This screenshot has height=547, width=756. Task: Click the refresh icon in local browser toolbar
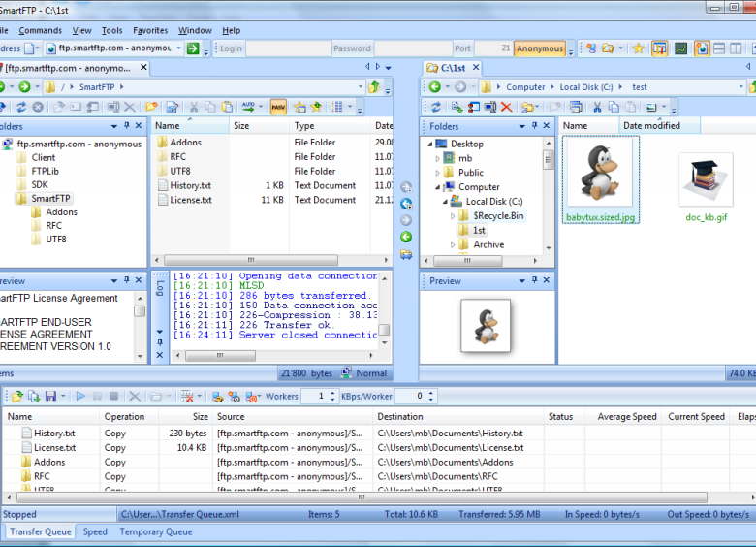[436, 107]
